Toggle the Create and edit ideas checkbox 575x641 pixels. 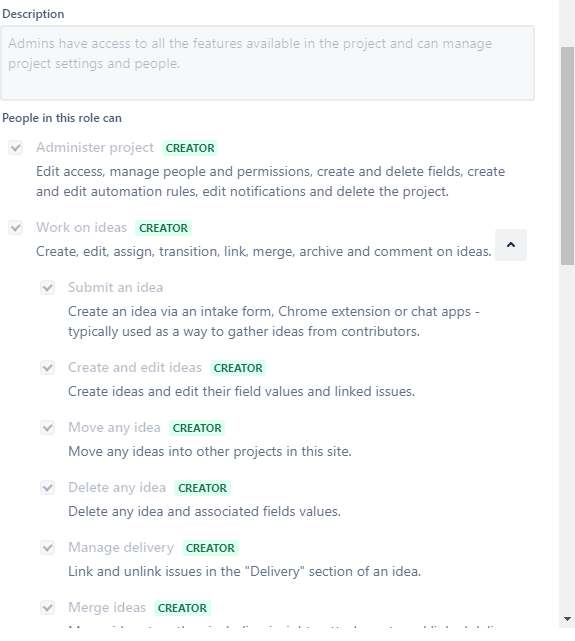click(x=47, y=368)
